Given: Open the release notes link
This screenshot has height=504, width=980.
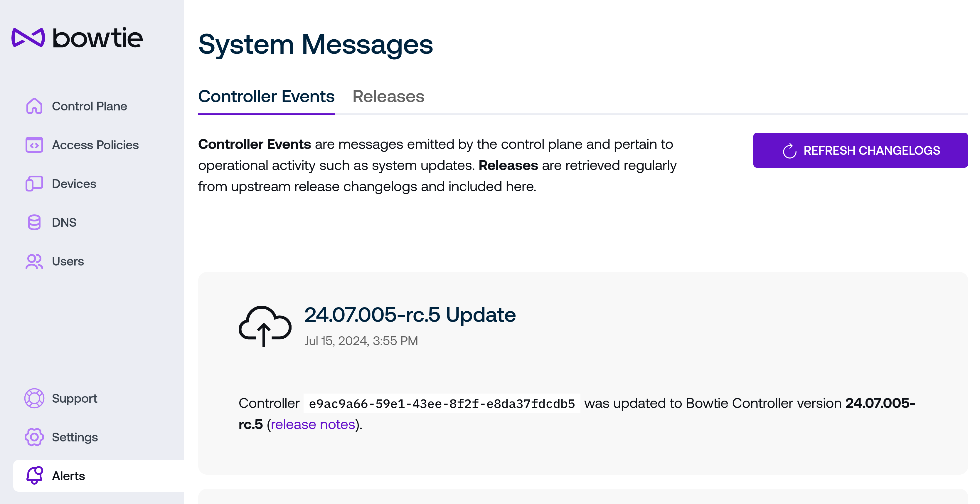Looking at the screenshot, I should 313,424.
